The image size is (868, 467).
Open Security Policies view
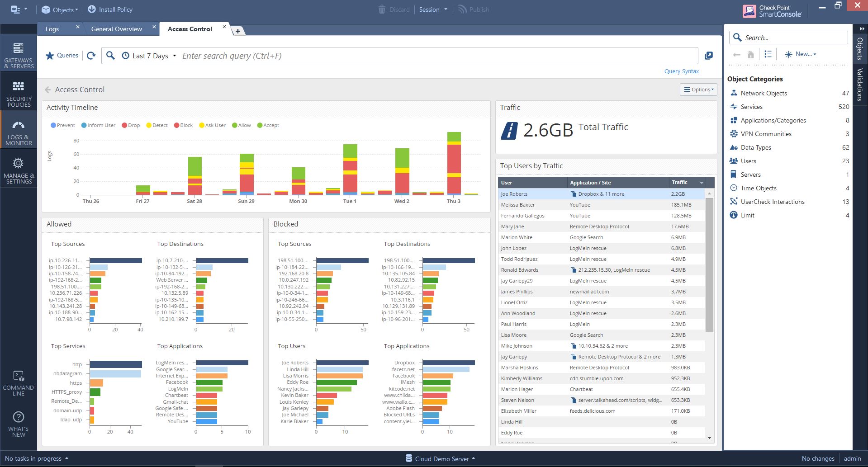19,94
